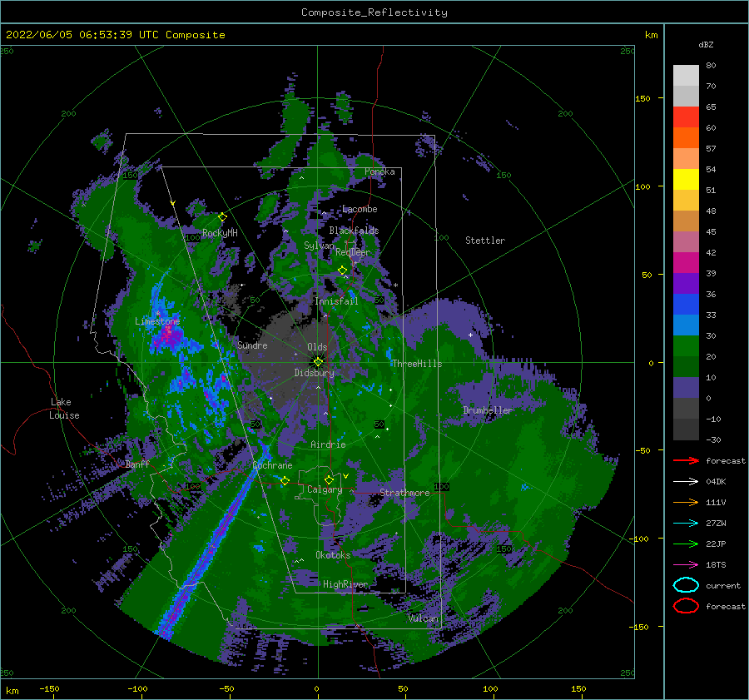Click the yellow diamond marker at RockyMH
Viewport: 749px width, 700px height.
(x=222, y=217)
